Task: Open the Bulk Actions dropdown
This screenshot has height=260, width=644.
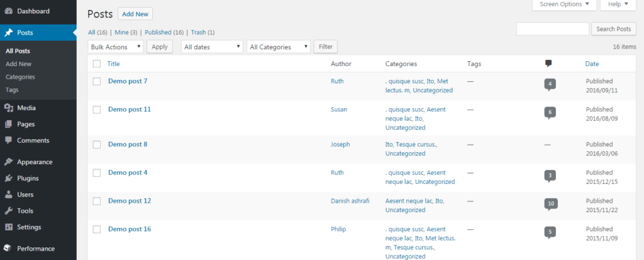Action: pyautogui.click(x=116, y=47)
